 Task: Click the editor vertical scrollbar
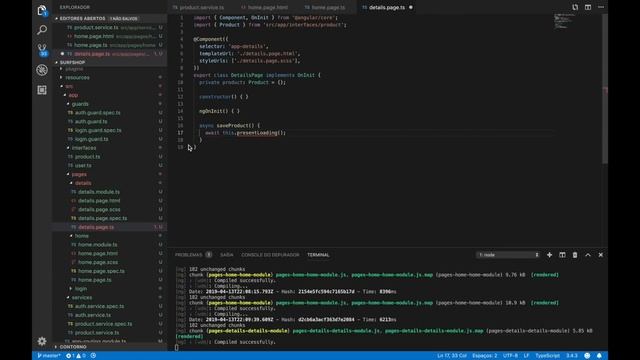(x=605, y=88)
